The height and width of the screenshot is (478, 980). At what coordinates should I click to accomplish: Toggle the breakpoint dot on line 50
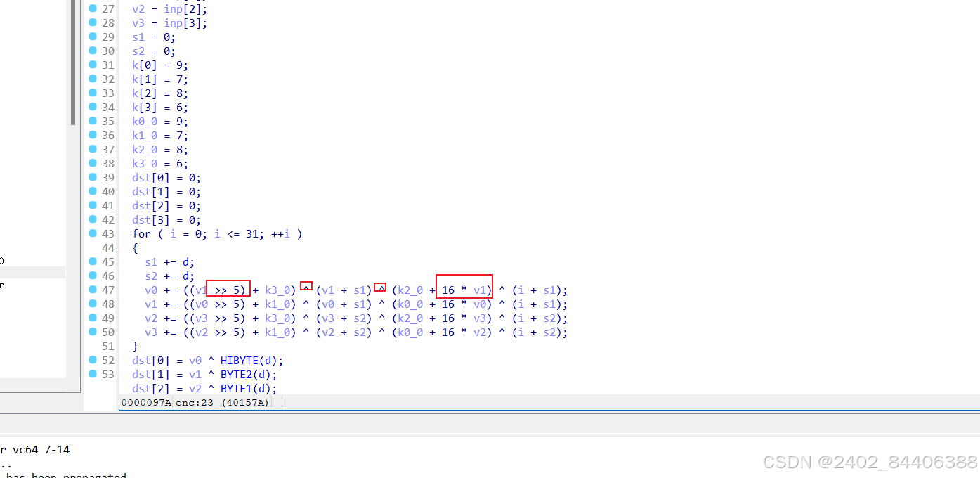pos(92,332)
